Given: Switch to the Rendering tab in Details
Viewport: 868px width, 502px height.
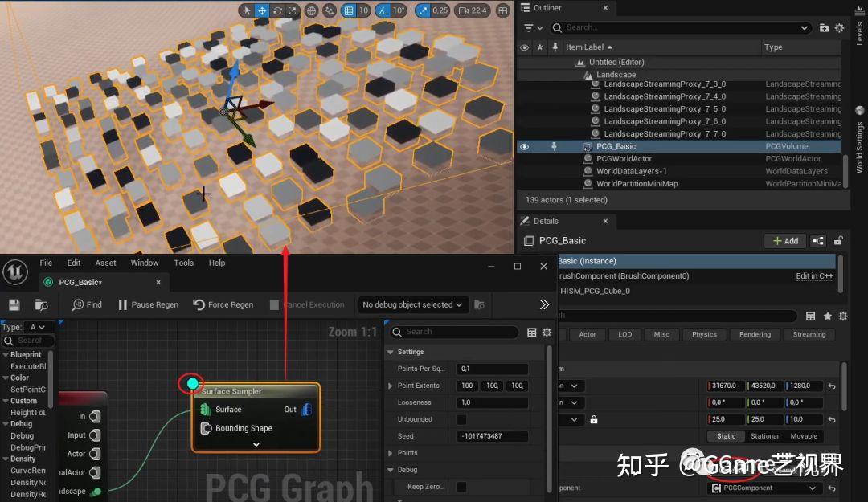Looking at the screenshot, I should tap(755, 334).
